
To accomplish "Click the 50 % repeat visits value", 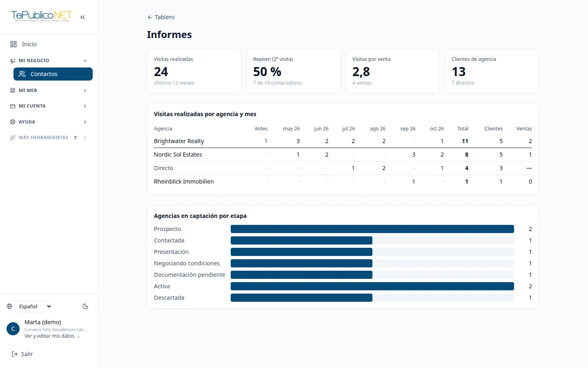I will point(267,72).
